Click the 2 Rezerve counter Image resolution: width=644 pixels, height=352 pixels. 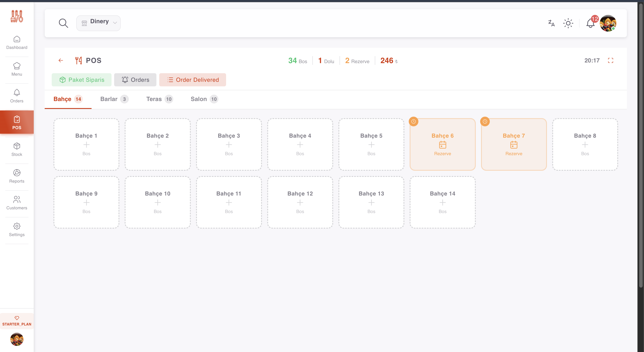pyautogui.click(x=357, y=60)
